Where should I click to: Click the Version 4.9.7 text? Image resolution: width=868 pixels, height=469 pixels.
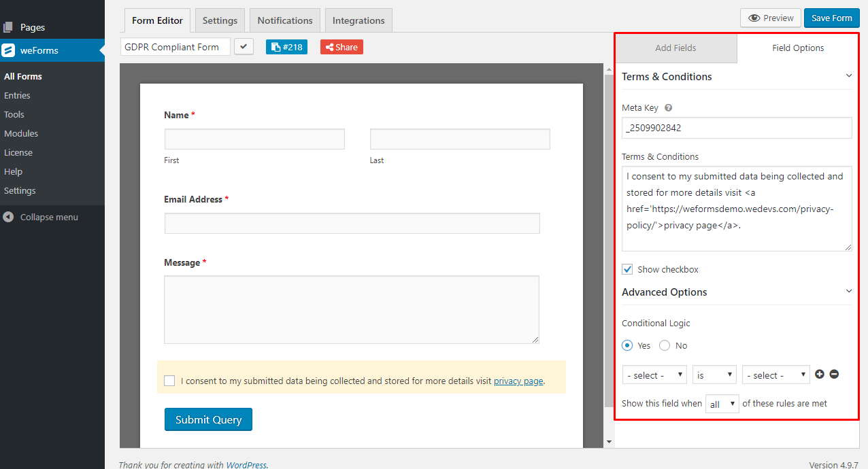pos(834,465)
